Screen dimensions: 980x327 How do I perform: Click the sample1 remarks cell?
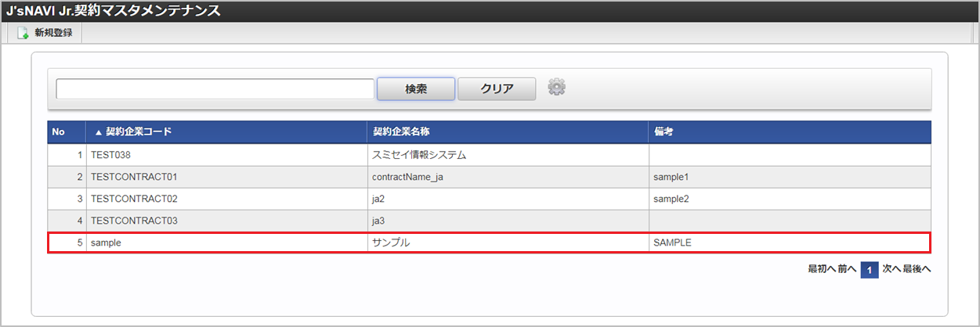(790, 177)
